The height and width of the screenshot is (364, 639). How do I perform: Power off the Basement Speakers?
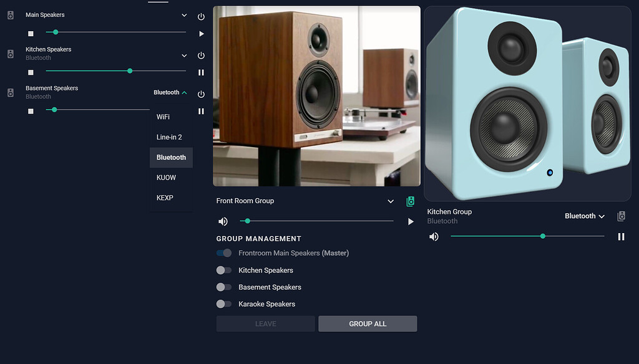pos(200,93)
